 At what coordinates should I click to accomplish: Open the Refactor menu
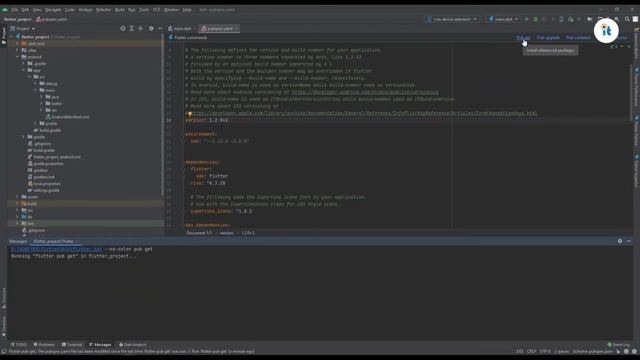coord(104,9)
